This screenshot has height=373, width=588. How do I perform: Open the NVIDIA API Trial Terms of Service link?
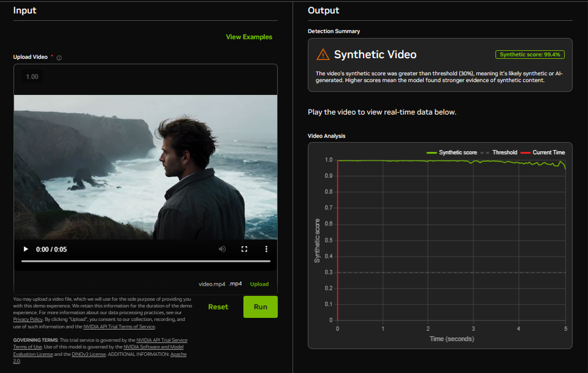pos(119,327)
